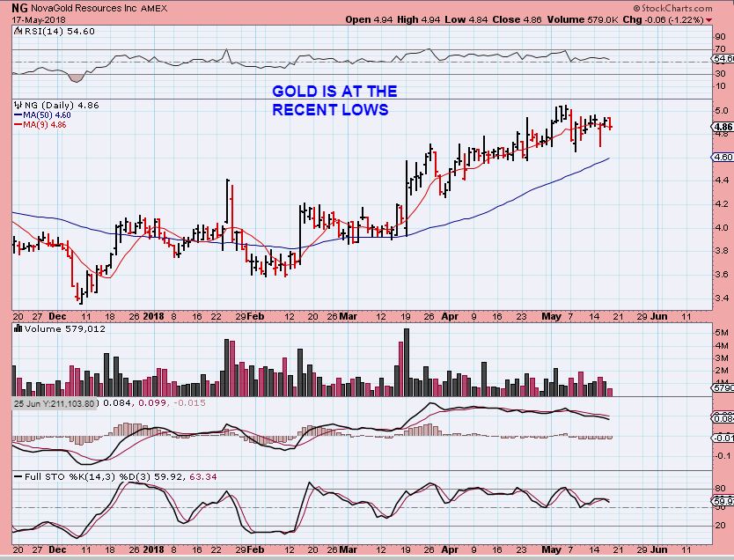Click the NG (Daily) 4.86 legend label

[x=62, y=105]
